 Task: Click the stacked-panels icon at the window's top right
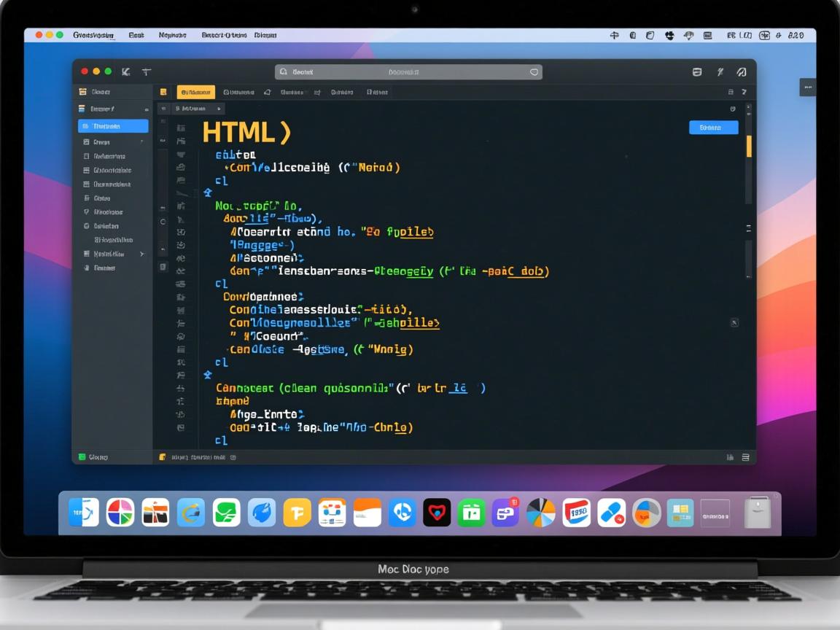pyautogui.click(x=698, y=72)
